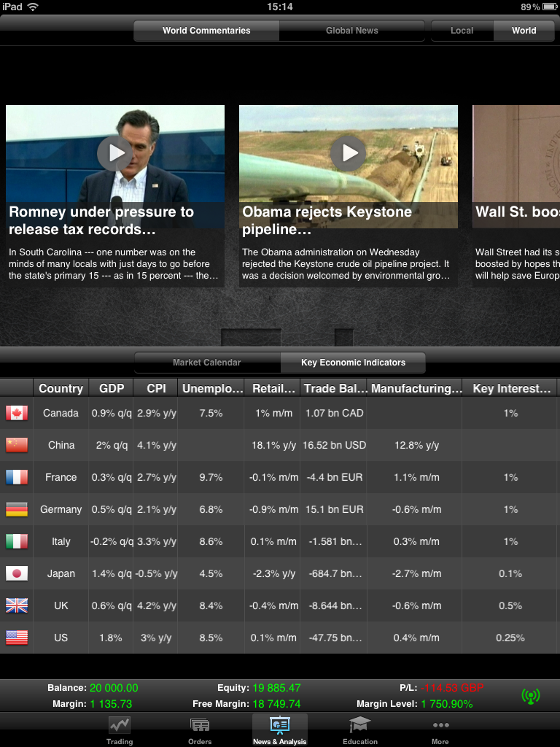Play the Keystone pipeline video
The image size is (560, 747).
[348, 153]
